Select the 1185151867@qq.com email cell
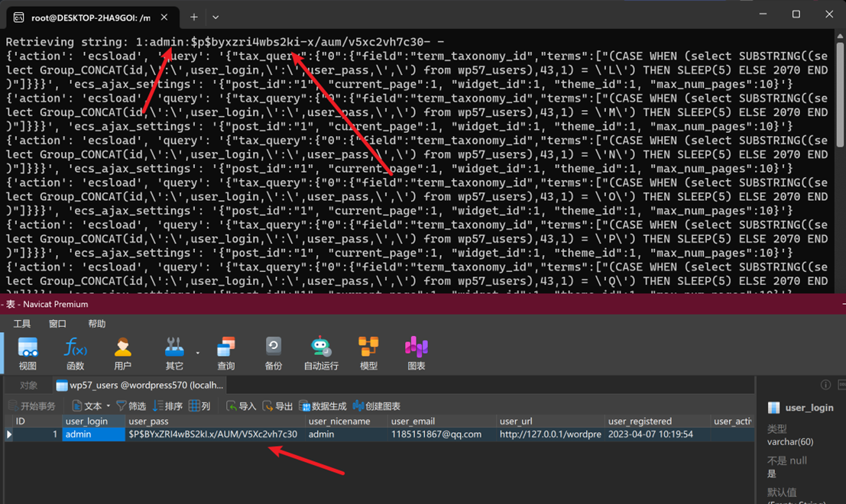 pos(442,435)
